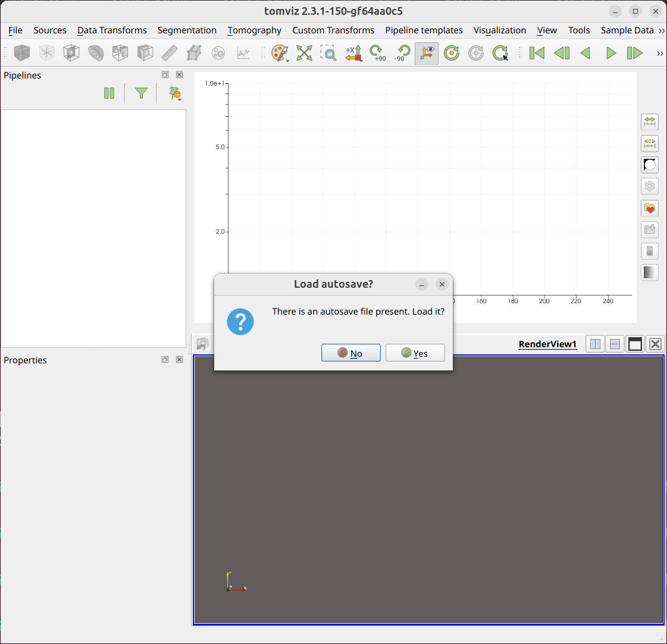Pause pipeline execution
667x644 pixels.
coord(109,93)
